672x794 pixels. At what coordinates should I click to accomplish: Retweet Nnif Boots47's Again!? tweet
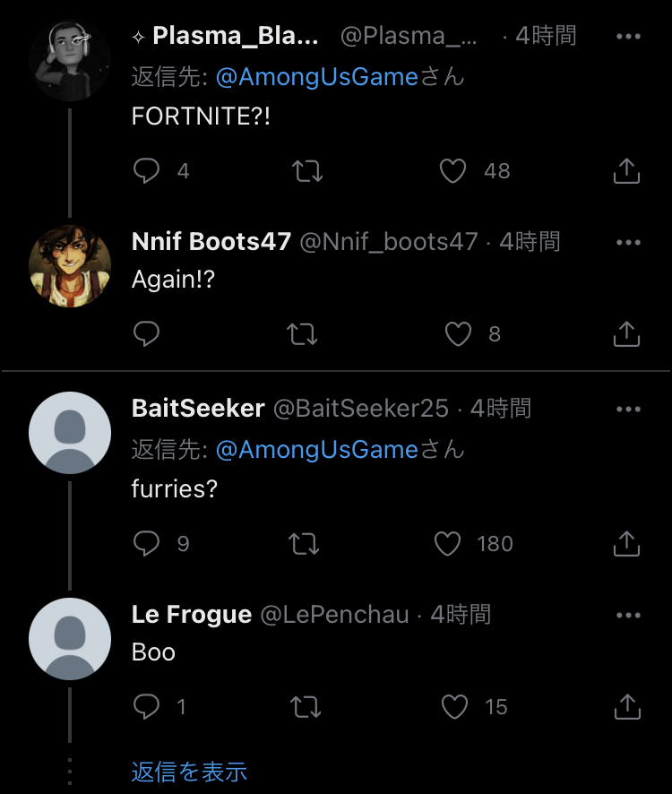pos(302,334)
